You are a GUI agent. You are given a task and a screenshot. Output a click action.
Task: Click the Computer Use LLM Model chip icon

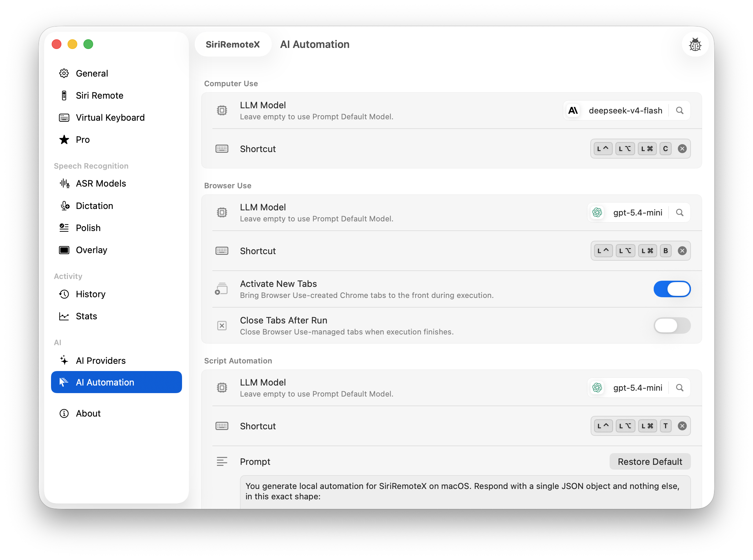(x=222, y=110)
